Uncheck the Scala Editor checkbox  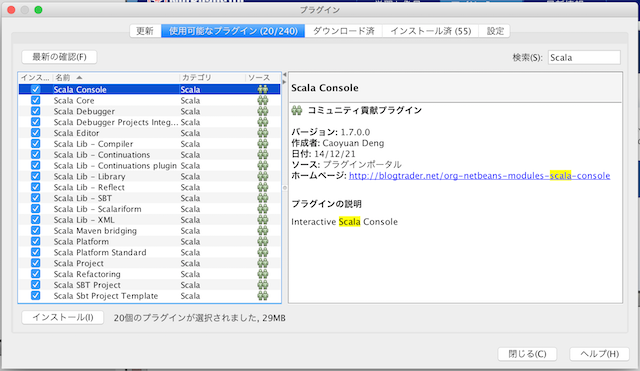[x=36, y=133]
